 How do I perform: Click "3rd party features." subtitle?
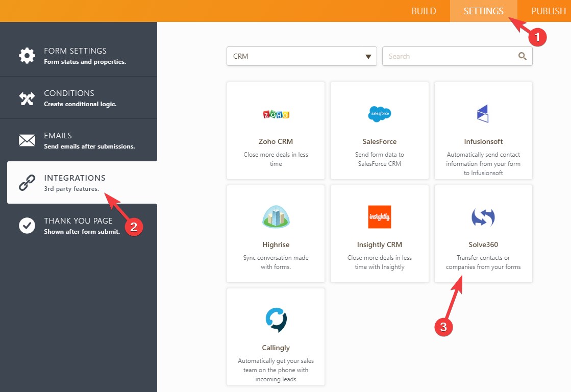click(x=71, y=189)
